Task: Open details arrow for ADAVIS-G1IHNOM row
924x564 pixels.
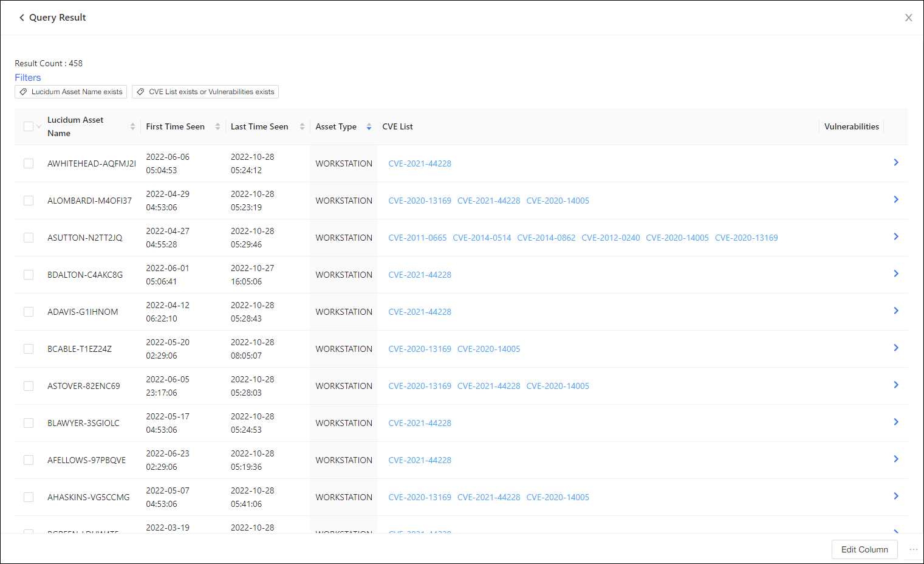Action: click(x=896, y=311)
